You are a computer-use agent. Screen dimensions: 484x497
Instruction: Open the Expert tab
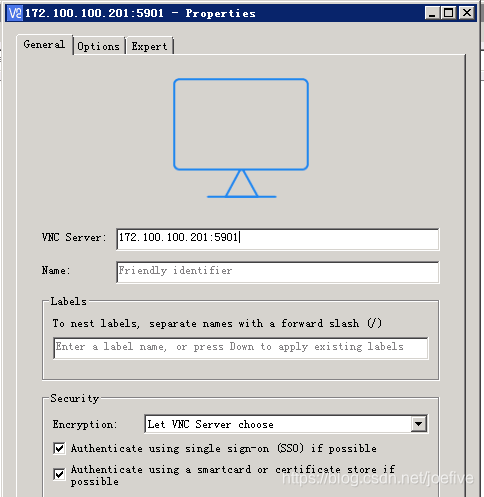pos(149,46)
